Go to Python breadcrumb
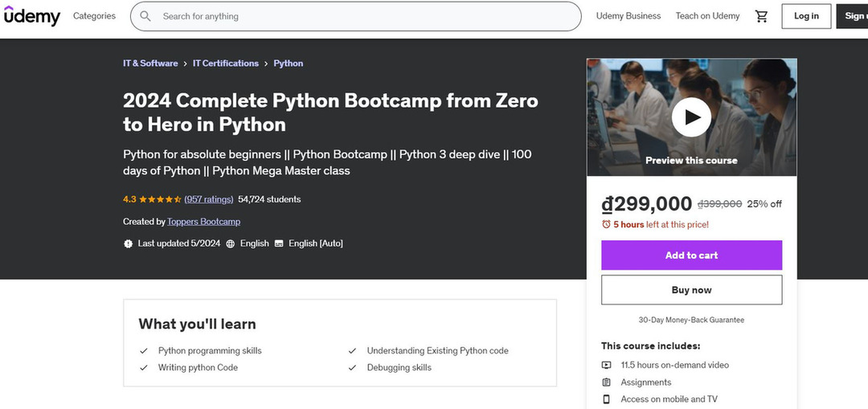The height and width of the screenshot is (409, 868). click(289, 63)
